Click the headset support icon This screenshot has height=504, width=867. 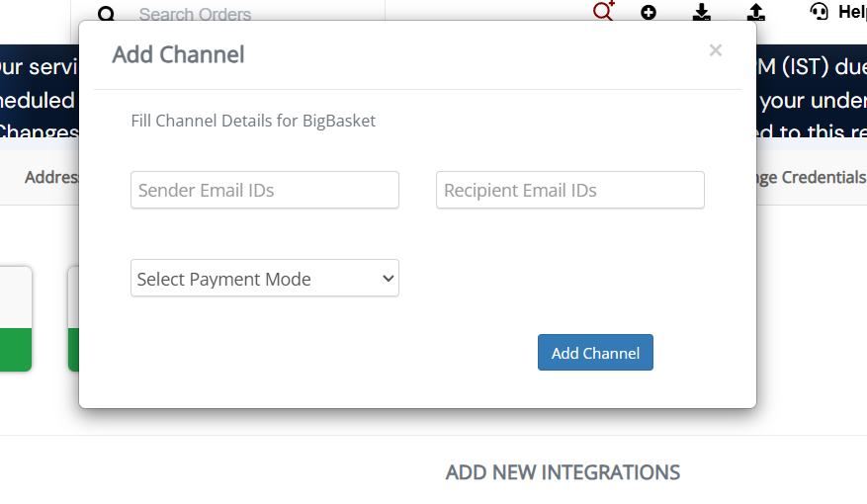(819, 12)
